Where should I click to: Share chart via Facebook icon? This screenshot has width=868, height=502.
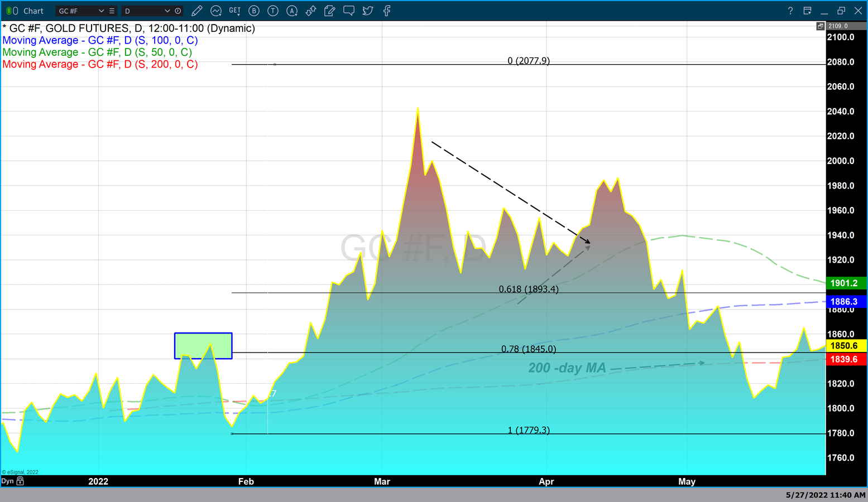pos(387,11)
